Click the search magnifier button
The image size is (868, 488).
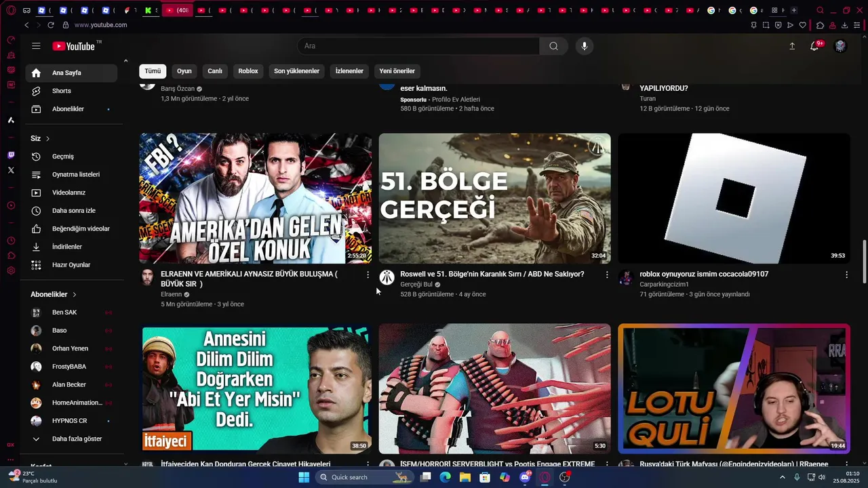click(x=553, y=46)
